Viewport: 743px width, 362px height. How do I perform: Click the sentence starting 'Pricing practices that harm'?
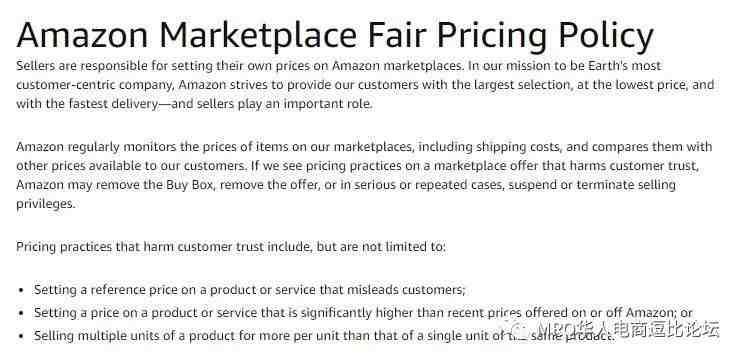coord(231,247)
